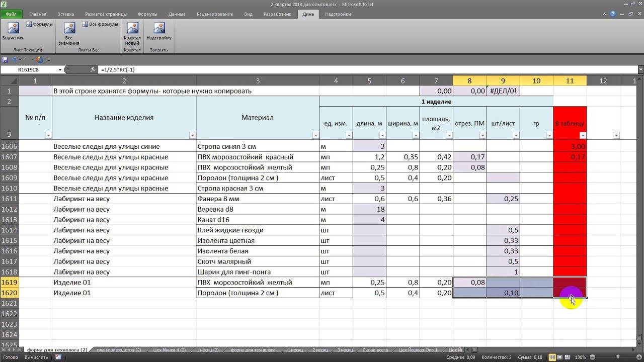644x362 pixels.
Task: Expand the В таблицу column filter
Action: pyautogui.click(x=583, y=135)
